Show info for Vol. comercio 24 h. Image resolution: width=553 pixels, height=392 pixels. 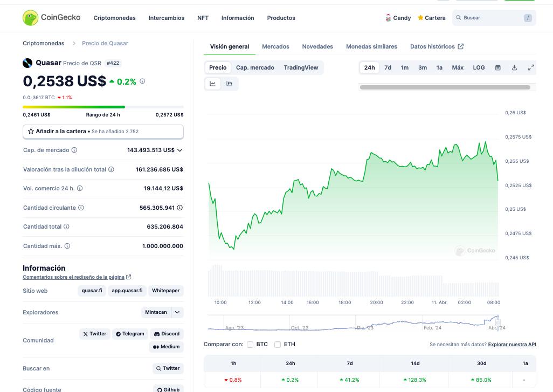pyautogui.click(x=80, y=188)
